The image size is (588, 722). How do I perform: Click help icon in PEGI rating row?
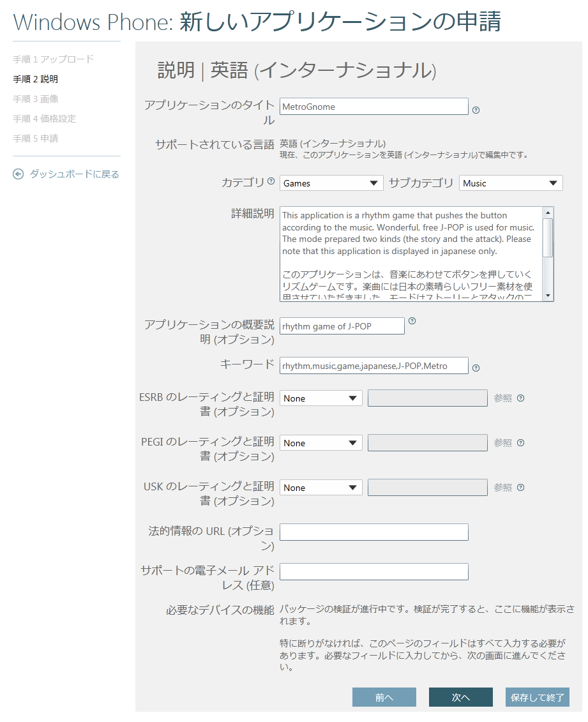point(521,442)
